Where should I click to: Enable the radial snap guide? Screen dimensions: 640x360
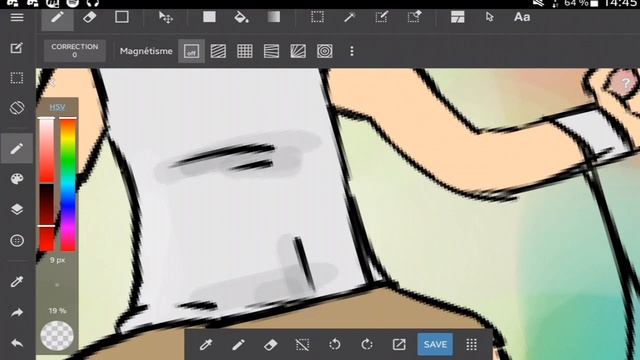(x=298, y=51)
